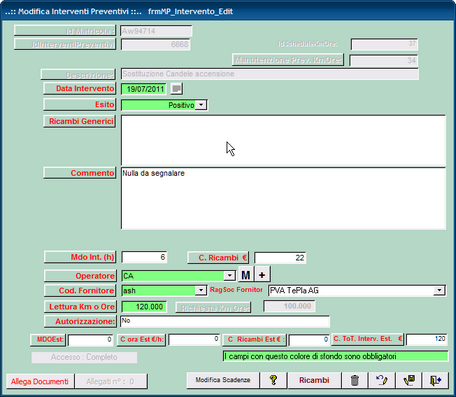Expand the Esito dropdown showing Positivo
The image size is (456, 397).
coord(201,105)
